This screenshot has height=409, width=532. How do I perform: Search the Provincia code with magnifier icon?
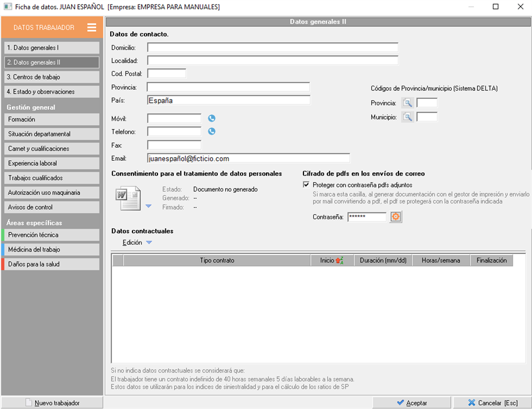point(408,103)
